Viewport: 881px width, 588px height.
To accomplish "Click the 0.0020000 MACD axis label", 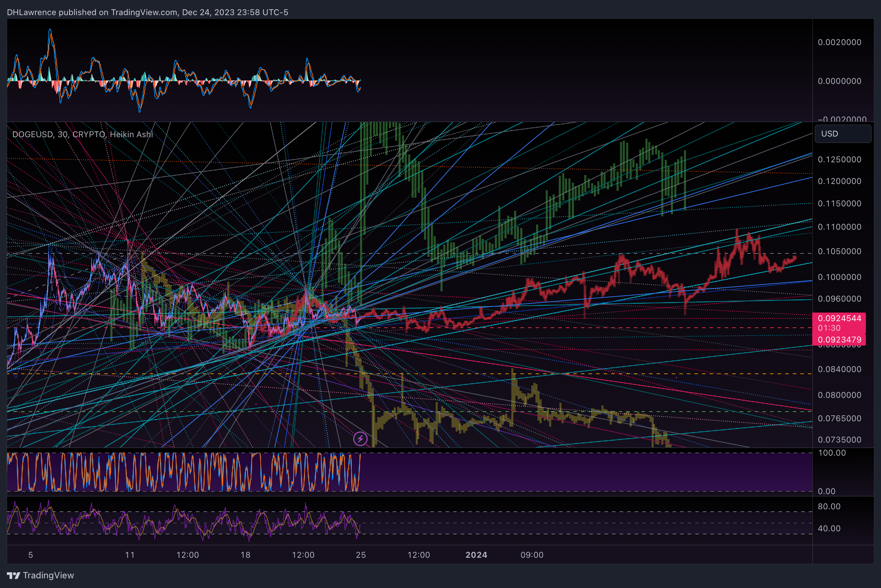I will [839, 42].
